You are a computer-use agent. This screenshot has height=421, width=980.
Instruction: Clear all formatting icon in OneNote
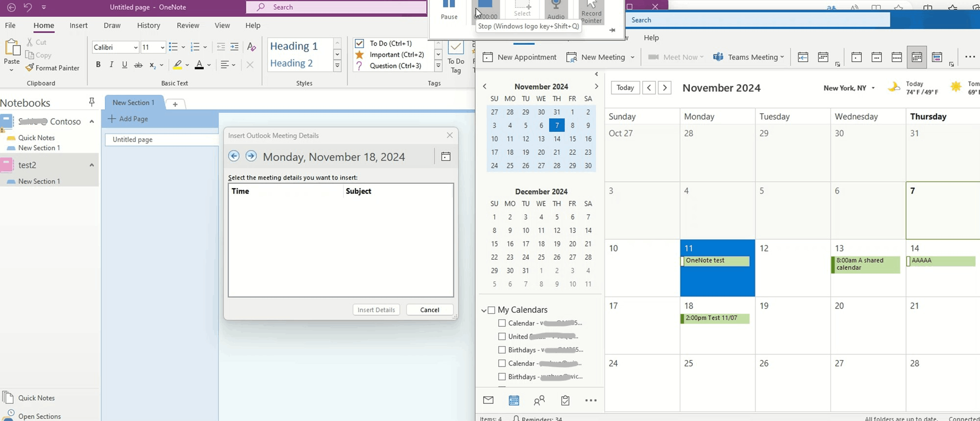(251, 47)
